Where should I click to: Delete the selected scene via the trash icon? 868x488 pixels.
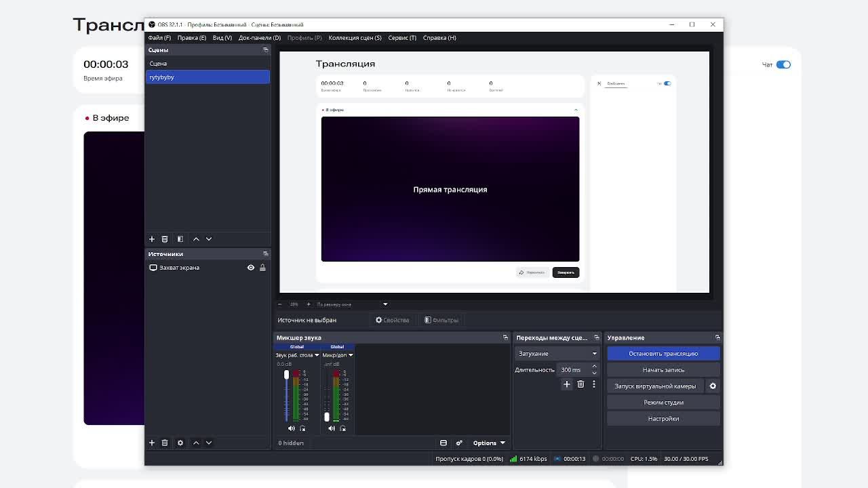[x=165, y=239]
